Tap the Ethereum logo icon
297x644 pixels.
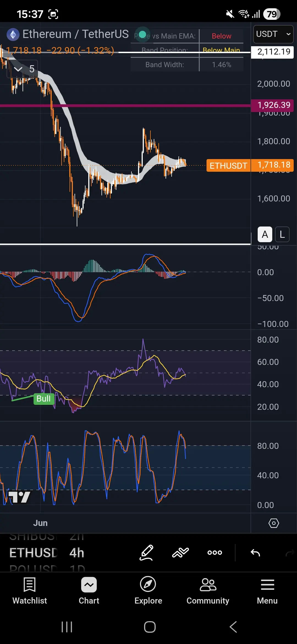pyautogui.click(x=13, y=34)
